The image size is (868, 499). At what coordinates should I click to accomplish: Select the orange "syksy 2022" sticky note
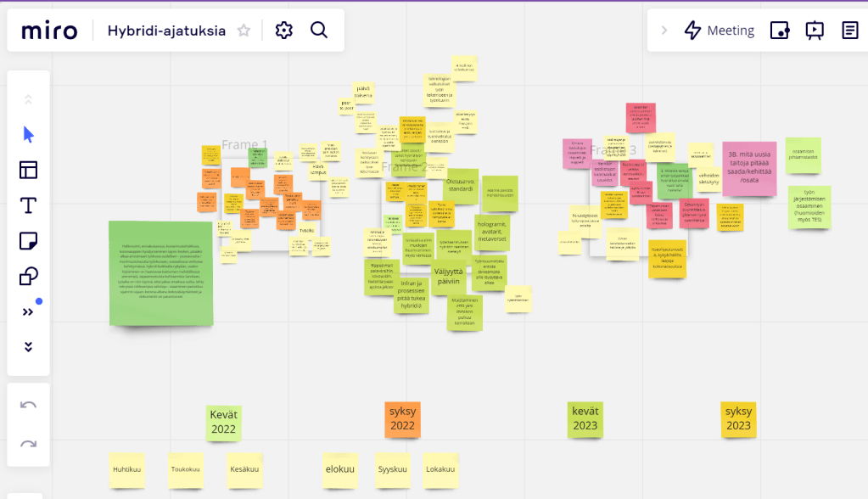[402, 419]
